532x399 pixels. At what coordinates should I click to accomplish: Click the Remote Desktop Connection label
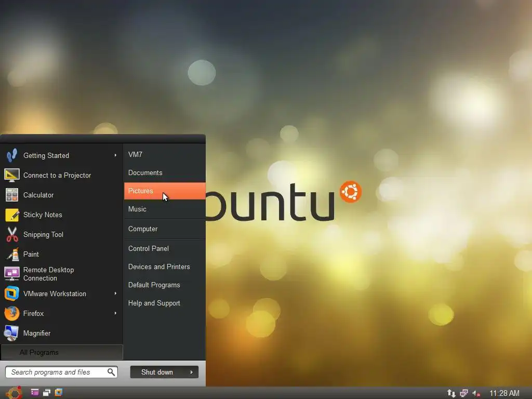48,274
